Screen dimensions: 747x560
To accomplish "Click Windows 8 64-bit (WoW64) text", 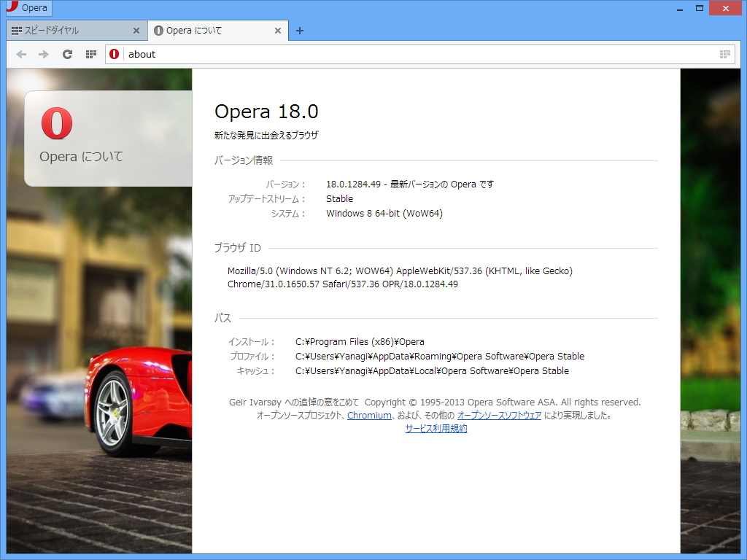I will (384, 214).
